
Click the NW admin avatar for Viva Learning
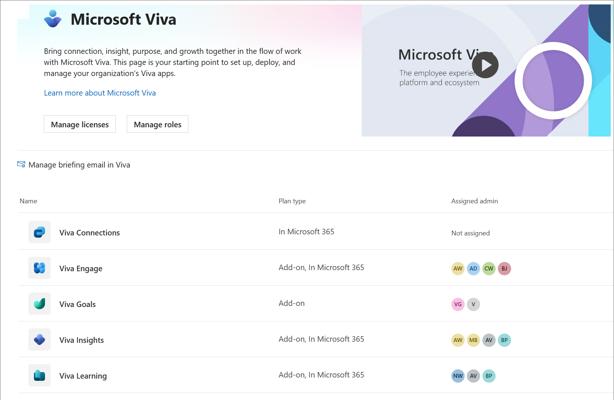[458, 376]
